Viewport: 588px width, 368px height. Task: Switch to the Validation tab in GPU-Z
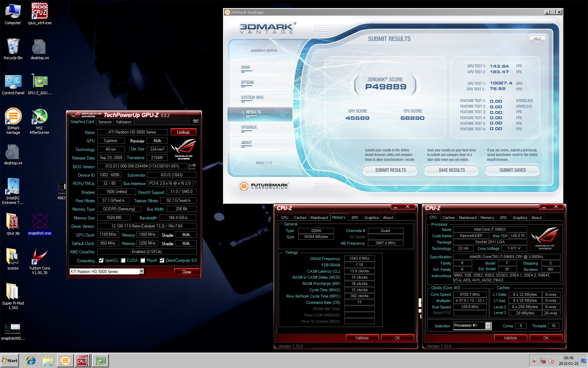pos(124,122)
